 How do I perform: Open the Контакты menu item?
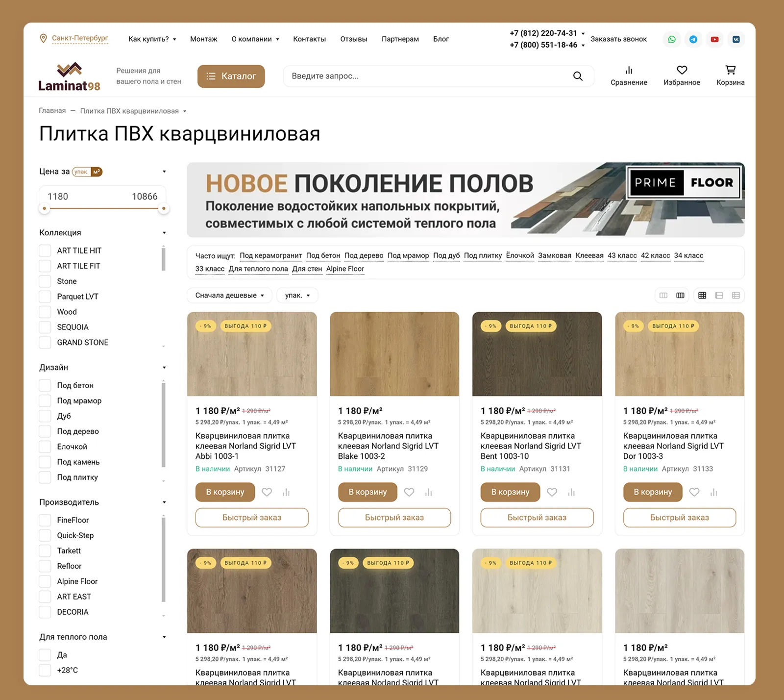tap(309, 39)
